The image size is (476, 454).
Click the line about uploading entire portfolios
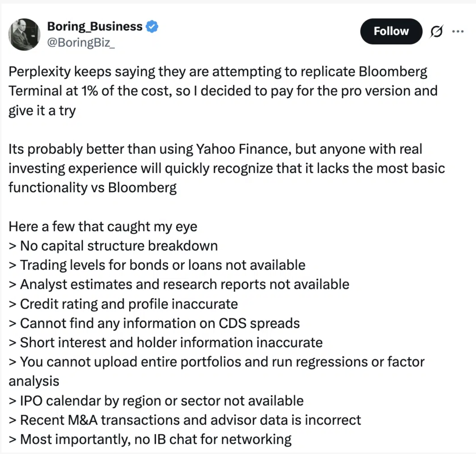(217, 371)
